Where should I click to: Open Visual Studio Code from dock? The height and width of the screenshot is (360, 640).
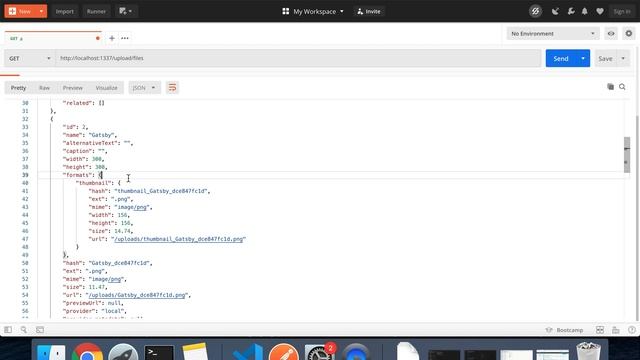click(x=248, y=352)
